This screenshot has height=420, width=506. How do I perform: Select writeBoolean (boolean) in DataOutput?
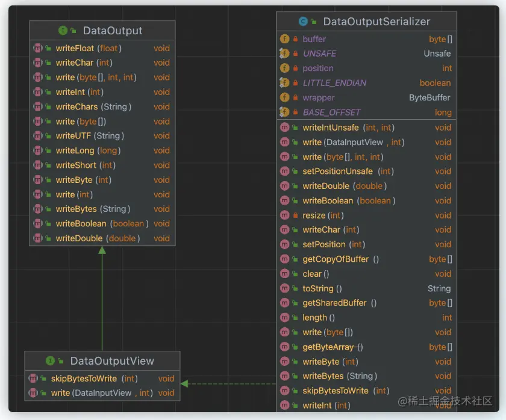[102, 224]
